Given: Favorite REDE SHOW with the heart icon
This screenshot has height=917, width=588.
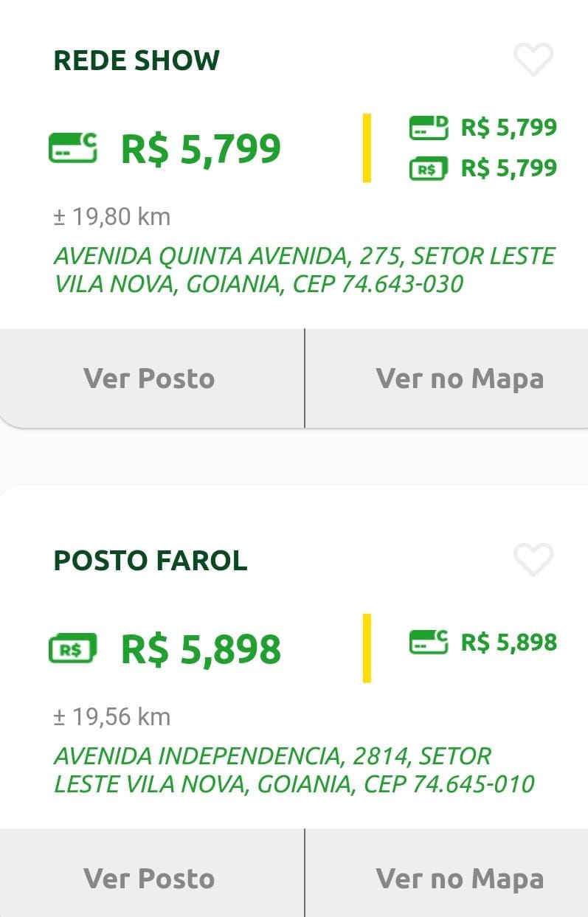Looking at the screenshot, I should pyautogui.click(x=533, y=60).
